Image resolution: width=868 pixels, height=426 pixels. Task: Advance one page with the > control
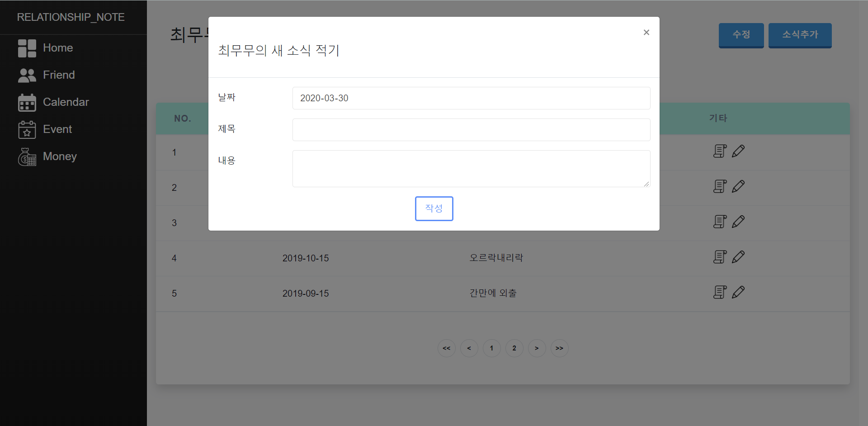point(537,348)
